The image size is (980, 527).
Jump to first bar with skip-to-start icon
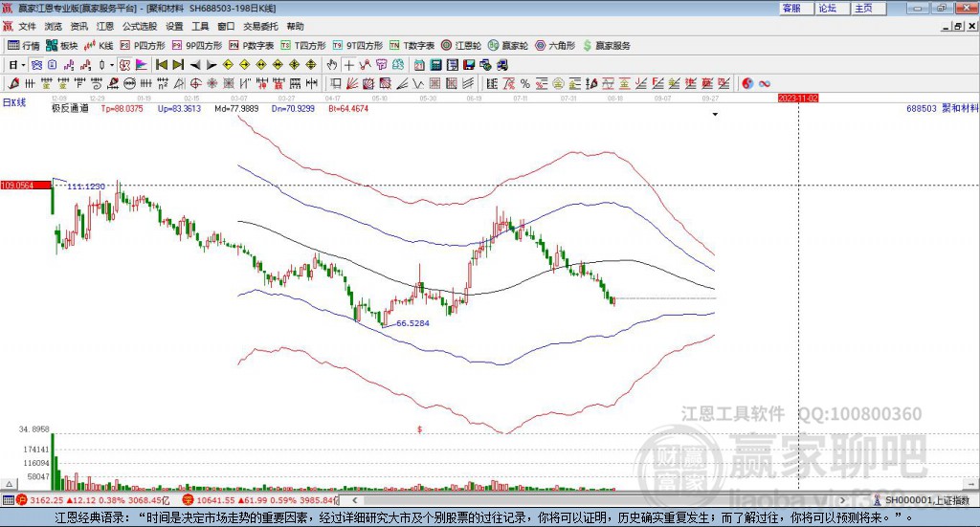point(161,65)
